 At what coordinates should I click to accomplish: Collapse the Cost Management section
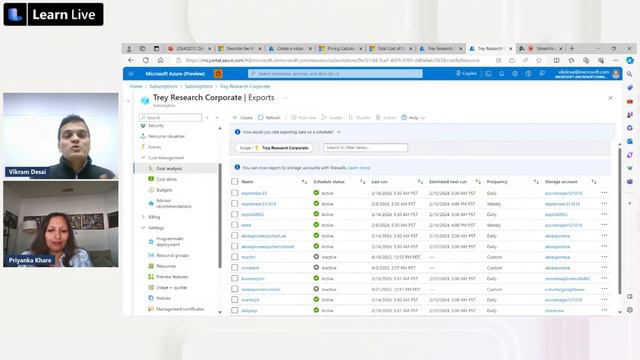tap(143, 158)
